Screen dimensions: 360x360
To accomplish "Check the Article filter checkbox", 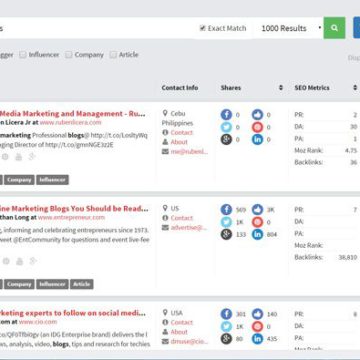I will (x=113, y=55).
